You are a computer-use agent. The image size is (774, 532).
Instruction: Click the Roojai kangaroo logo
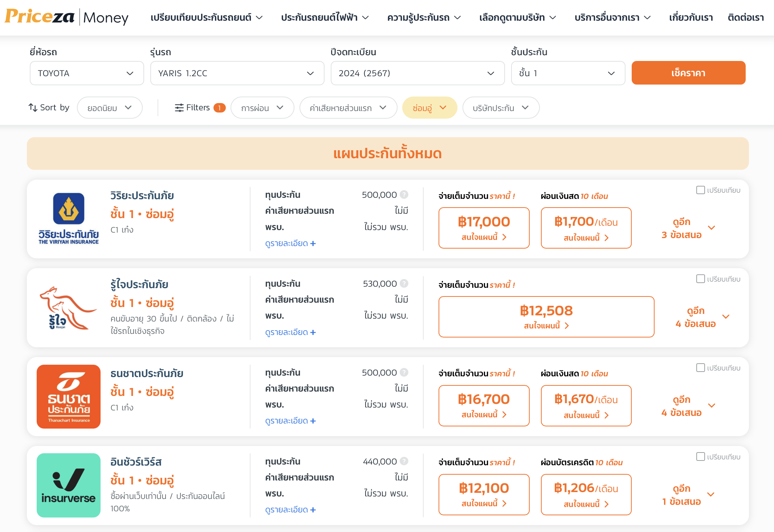tap(69, 308)
